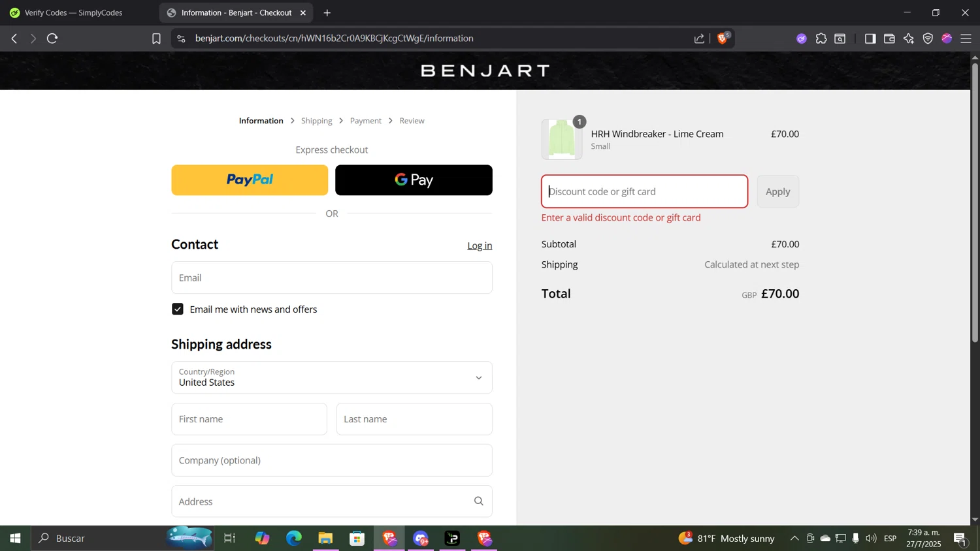Focus the Email input field

(332, 277)
